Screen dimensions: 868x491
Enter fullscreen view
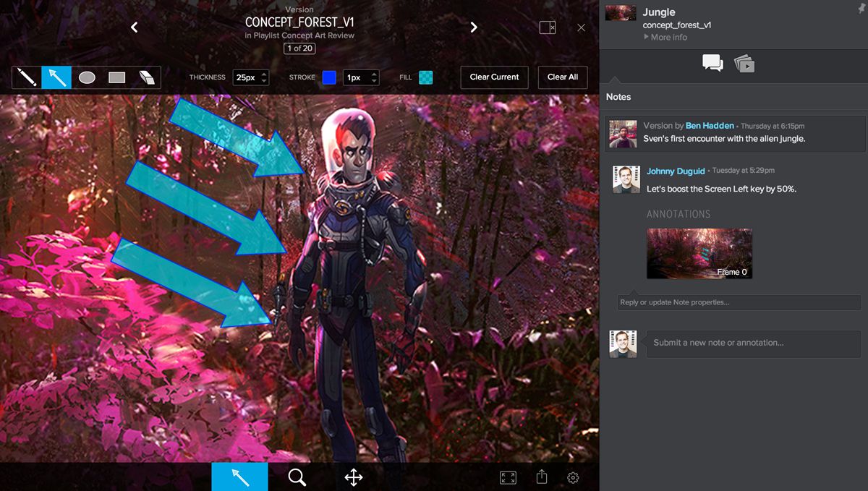pos(508,477)
